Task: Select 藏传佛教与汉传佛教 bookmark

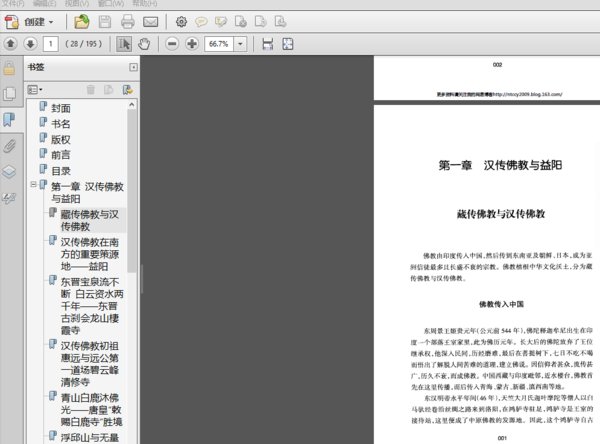Action: [90, 220]
